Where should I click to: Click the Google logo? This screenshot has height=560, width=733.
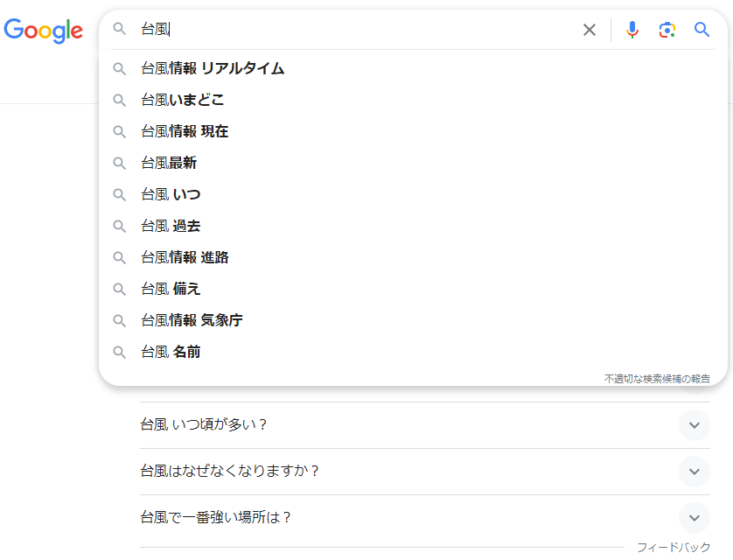(44, 31)
